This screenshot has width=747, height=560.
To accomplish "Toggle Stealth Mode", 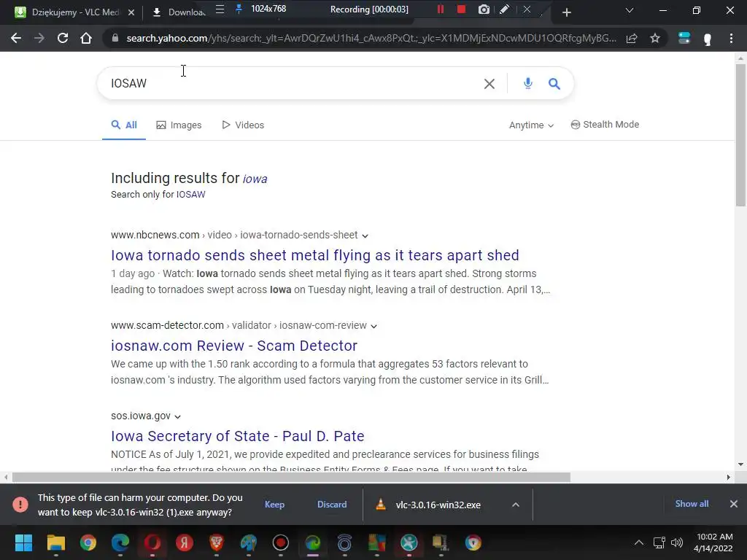I will pos(605,124).
